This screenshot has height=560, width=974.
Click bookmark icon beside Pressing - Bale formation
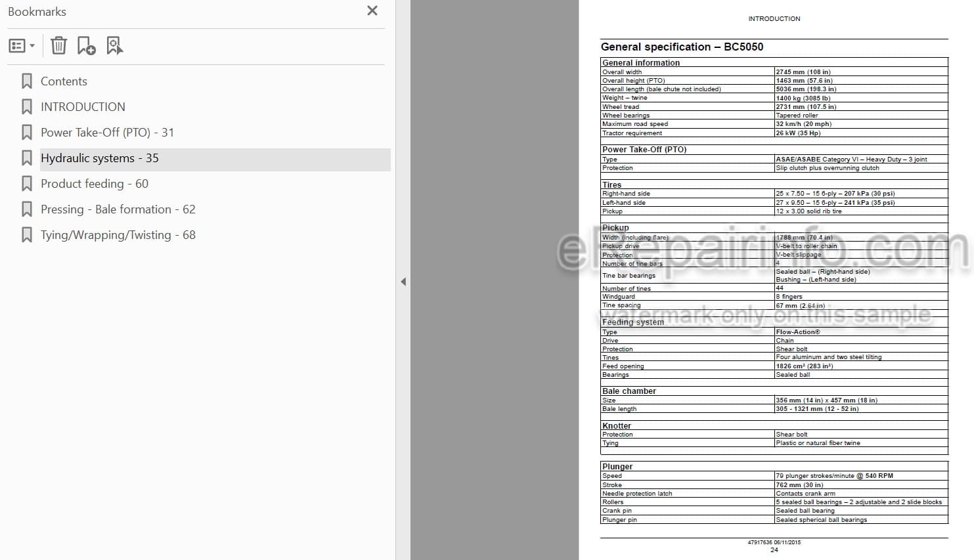click(x=27, y=209)
